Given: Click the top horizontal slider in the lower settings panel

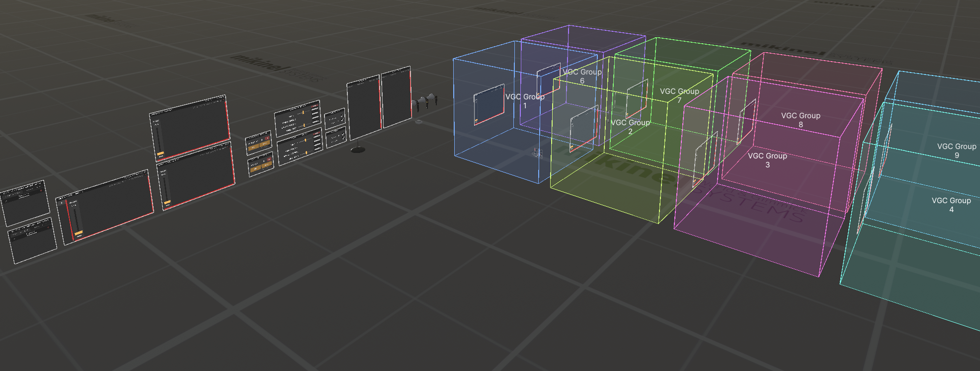Looking at the screenshot, I should 305,140.
